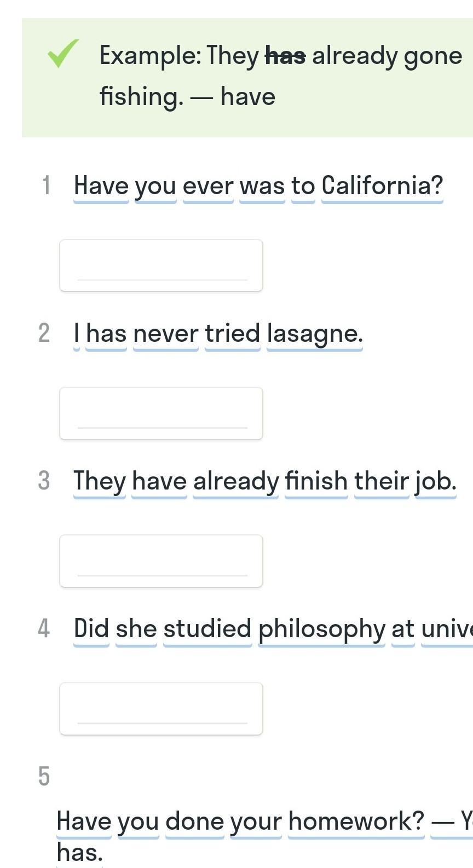Image resolution: width=473 pixels, height=868 pixels.
Task: Select the word 'has' in sentence 2
Action: coord(106,334)
